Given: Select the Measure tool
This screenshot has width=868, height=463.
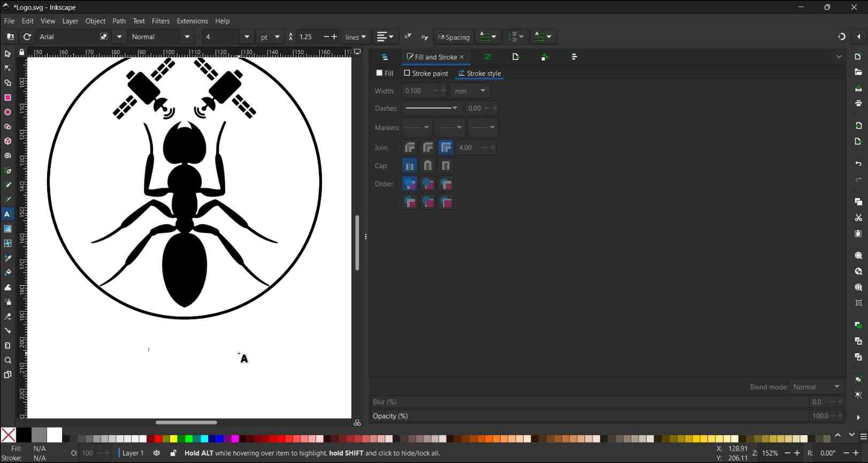Looking at the screenshot, I should point(7,346).
